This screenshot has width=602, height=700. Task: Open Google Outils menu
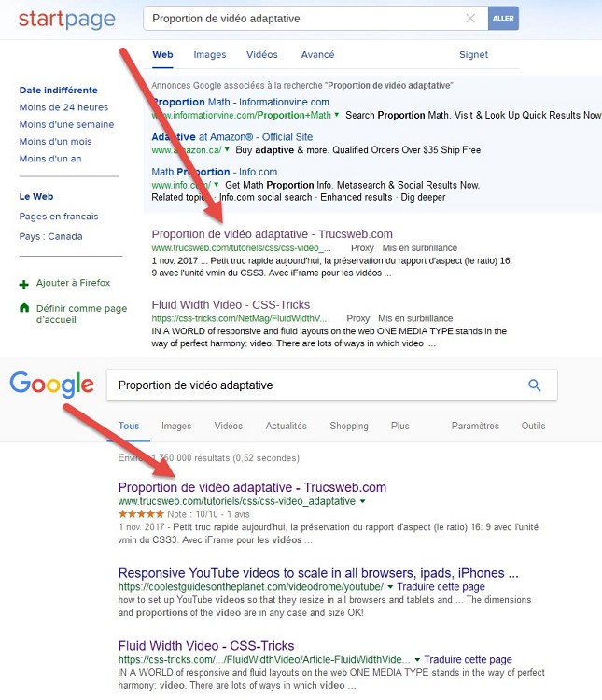[533, 426]
